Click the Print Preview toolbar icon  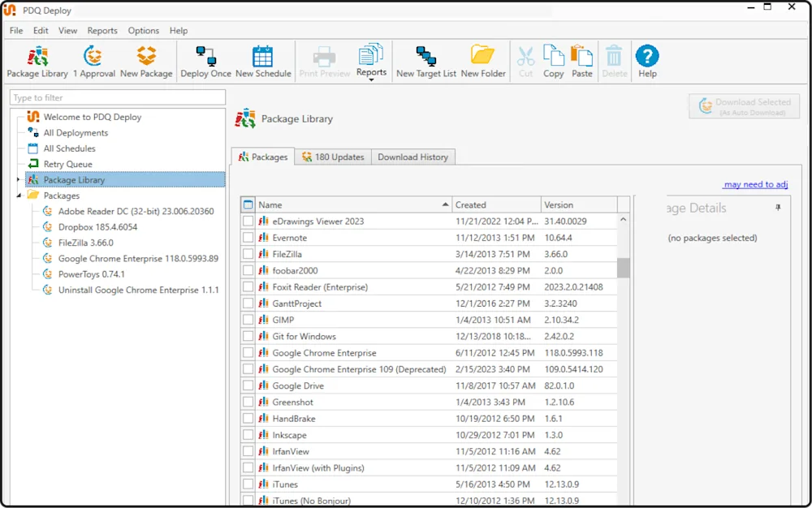[x=325, y=62]
